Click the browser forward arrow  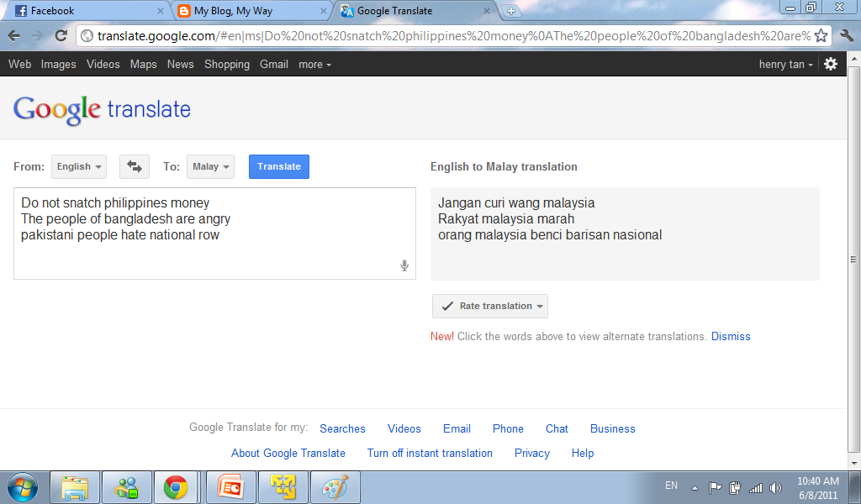pyautogui.click(x=37, y=36)
